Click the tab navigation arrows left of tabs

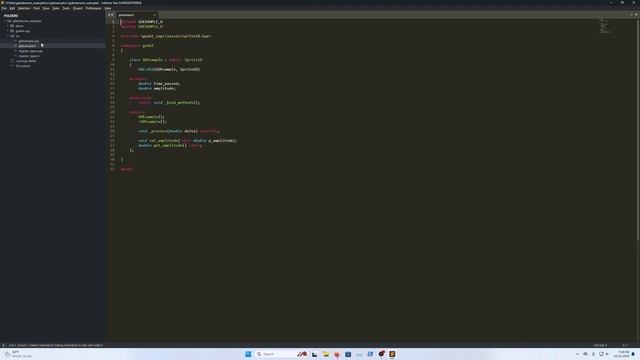pos(111,15)
